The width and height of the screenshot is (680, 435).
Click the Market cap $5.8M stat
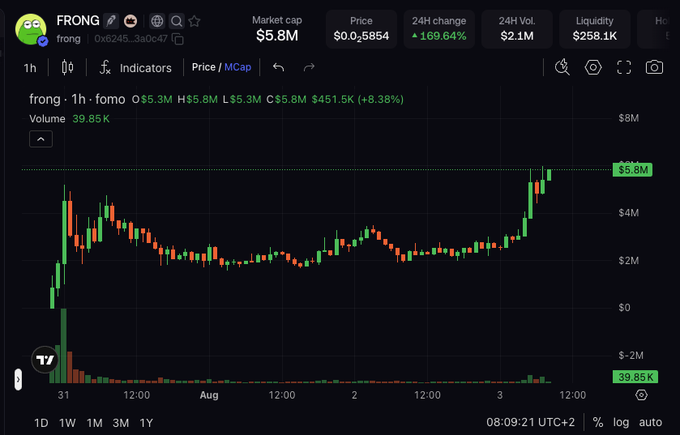[277, 29]
